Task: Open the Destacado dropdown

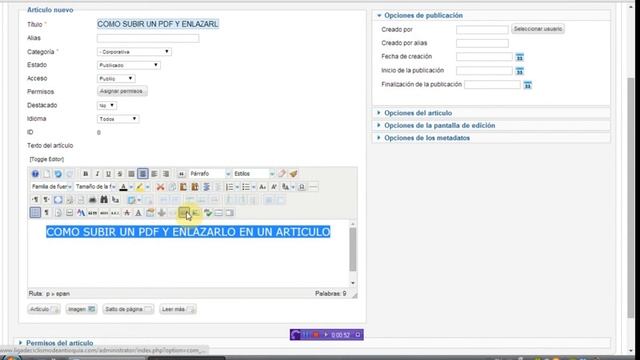Action: (107, 105)
